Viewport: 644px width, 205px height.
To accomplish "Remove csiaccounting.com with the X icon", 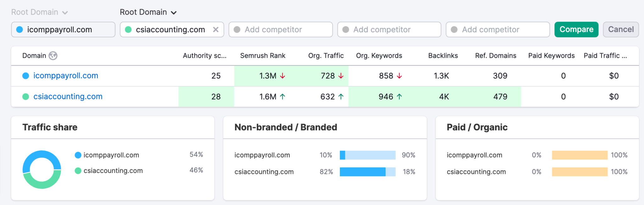I will coord(216,30).
